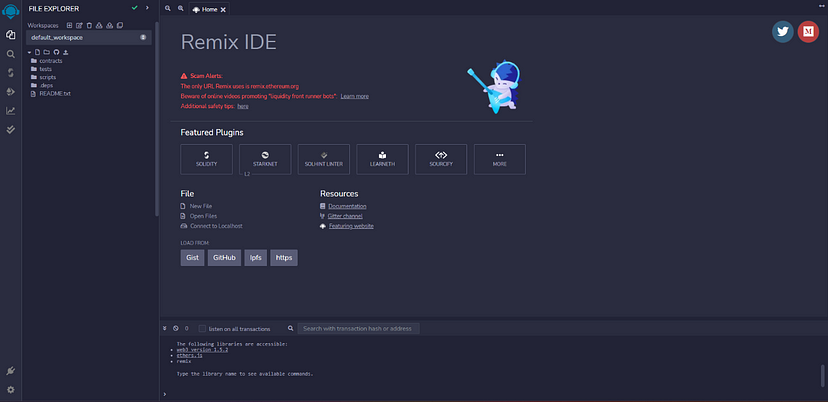
Task: Open the Gitter channel link
Action: 345,216
